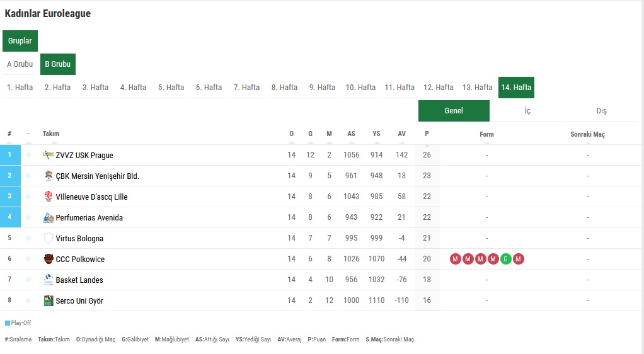The width and height of the screenshot is (644, 354).
Task: Show away standings with Dış tab
Action: coord(601,111)
